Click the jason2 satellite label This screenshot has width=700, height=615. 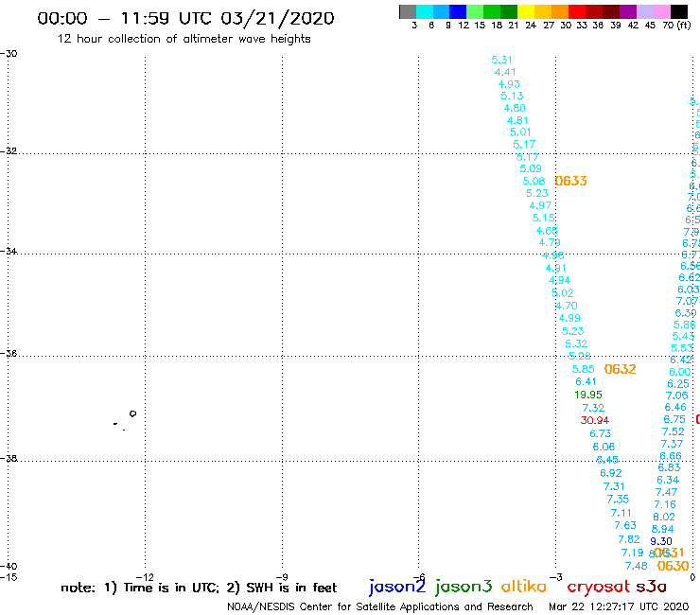[397, 587]
